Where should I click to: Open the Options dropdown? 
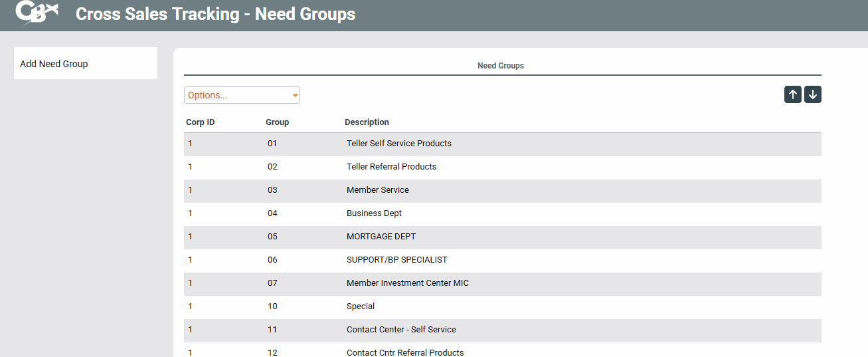(242, 95)
